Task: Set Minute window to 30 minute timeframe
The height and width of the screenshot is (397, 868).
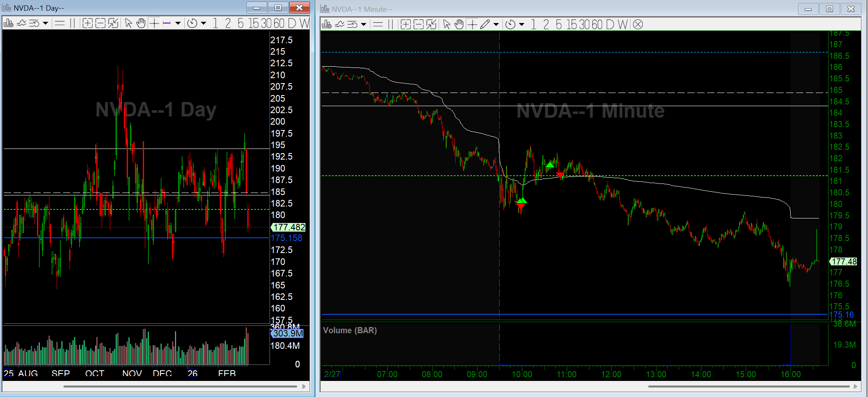Action: [585, 25]
